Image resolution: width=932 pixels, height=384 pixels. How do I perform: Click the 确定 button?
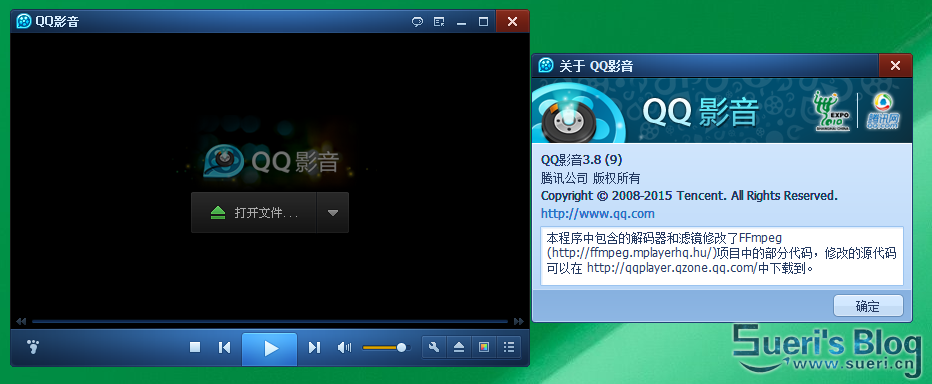click(868, 306)
